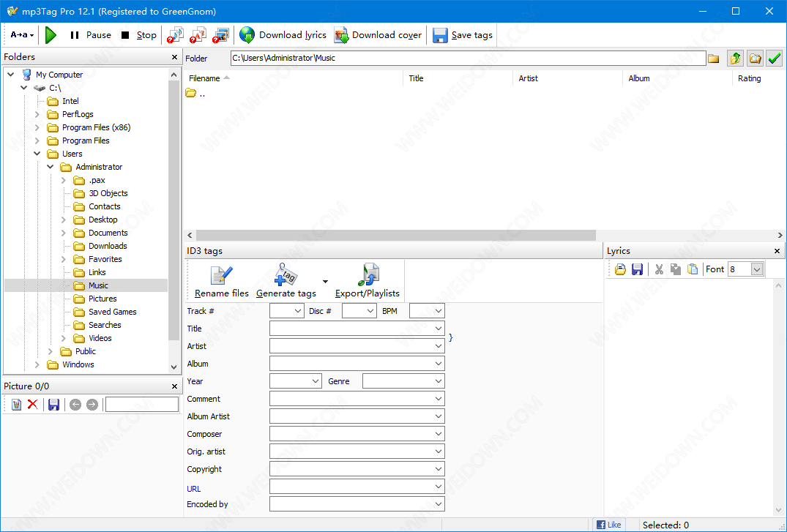Image resolution: width=787 pixels, height=532 pixels.
Task: Expand the Desktop folder node
Action: click(x=63, y=220)
